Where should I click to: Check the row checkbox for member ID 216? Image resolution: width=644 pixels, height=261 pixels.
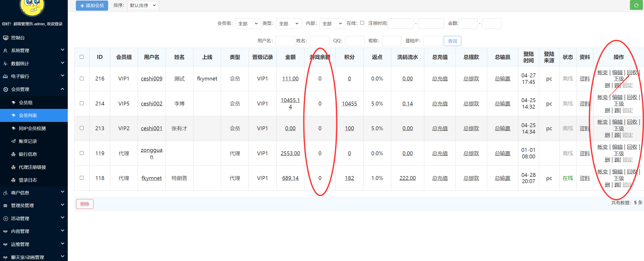[82, 78]
